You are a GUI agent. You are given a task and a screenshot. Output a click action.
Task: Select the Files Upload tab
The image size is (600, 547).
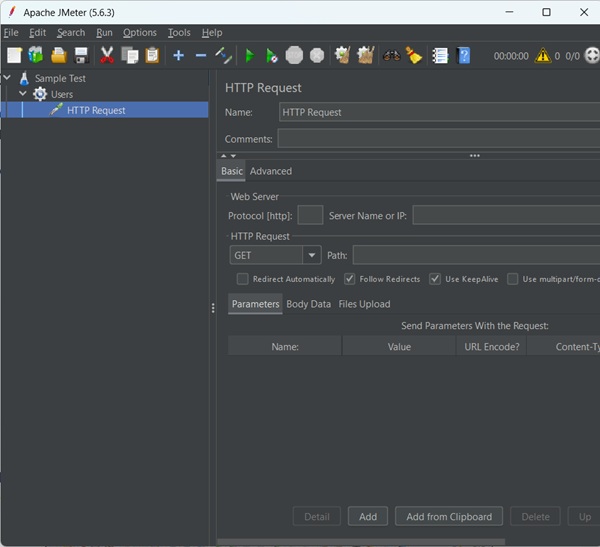tap(364, 304)
